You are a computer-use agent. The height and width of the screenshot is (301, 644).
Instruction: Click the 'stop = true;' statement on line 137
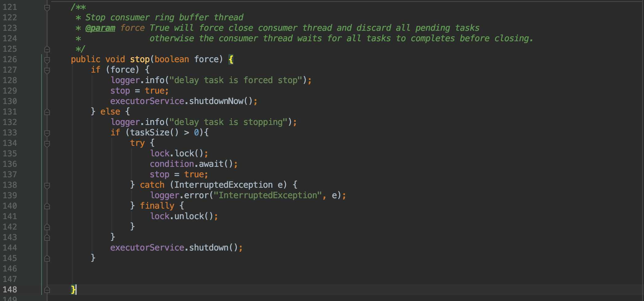click(x=179, y=175)
